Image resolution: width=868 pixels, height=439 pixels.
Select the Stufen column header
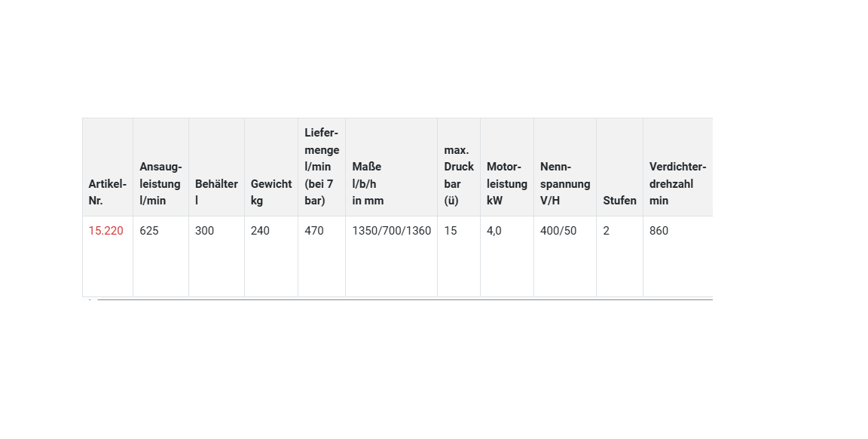619,201
